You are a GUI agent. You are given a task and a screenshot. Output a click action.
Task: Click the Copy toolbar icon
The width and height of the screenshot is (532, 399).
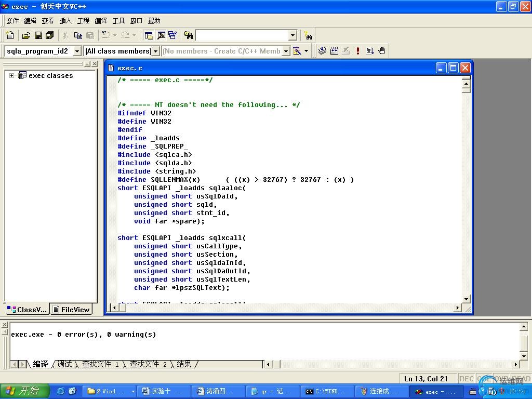[78, 35]
